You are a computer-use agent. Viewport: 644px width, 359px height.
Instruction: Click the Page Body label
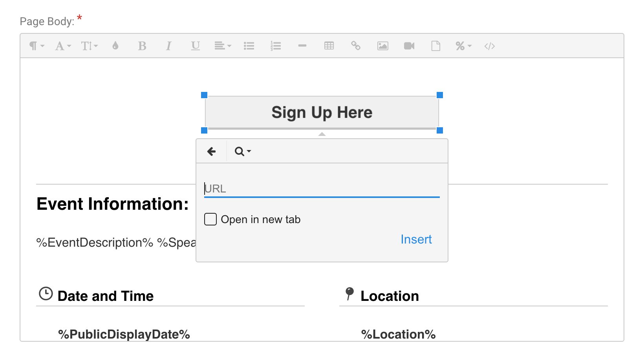click(x=47, y=21)
